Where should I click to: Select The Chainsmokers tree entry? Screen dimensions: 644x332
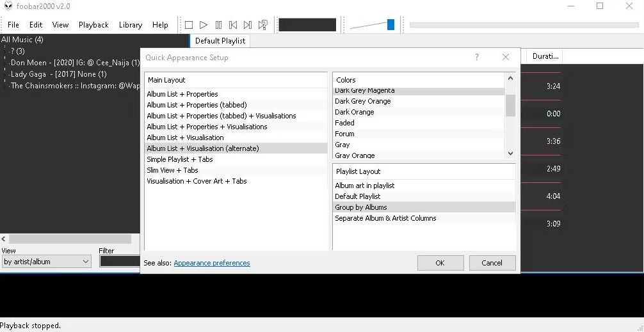[76, 86]
